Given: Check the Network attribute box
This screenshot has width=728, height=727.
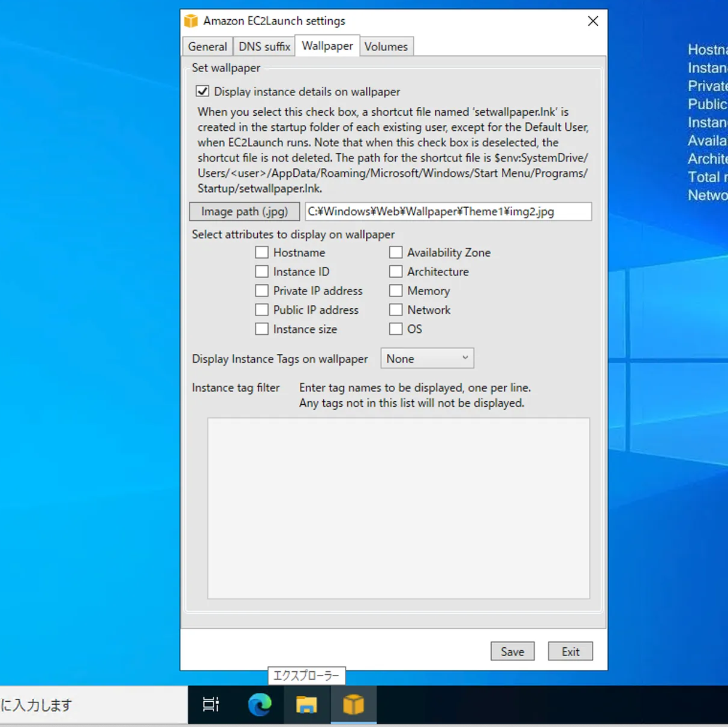Looking at the screenshot, I should 396,310.
